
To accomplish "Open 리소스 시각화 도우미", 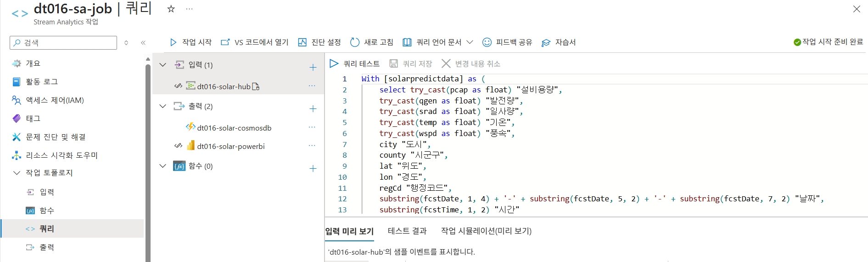I will [55, 155].
